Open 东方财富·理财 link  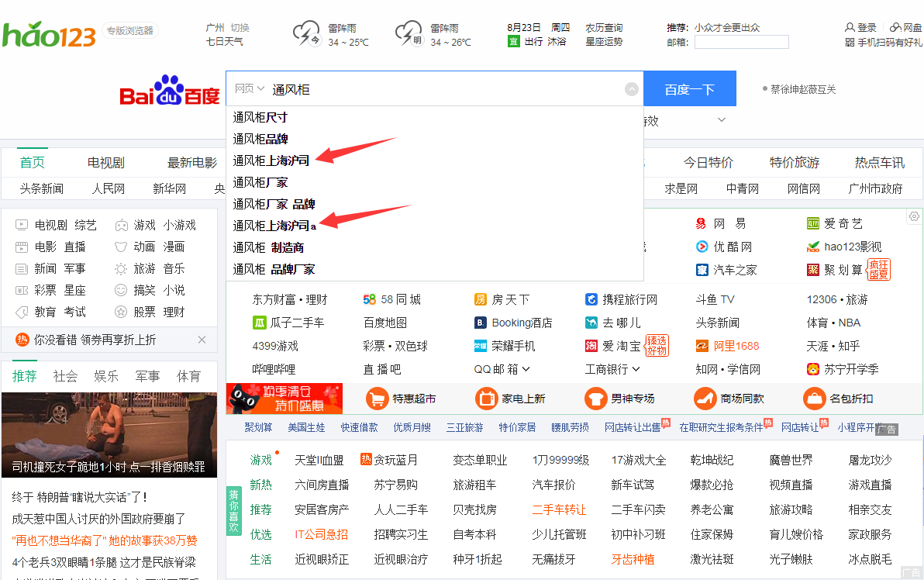(290, 299)
